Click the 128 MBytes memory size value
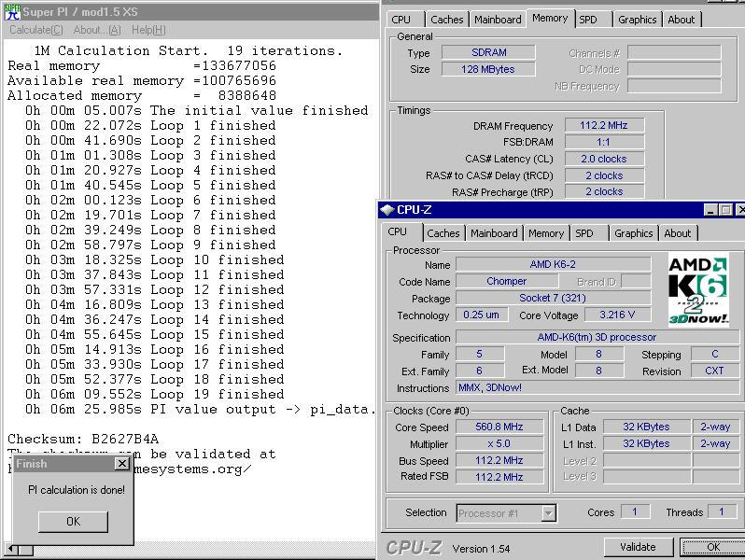 488,69
